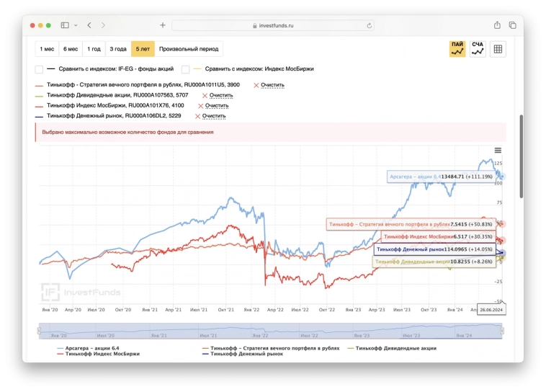Remove Тинькофф Индекс МосБиржи with X

pos(200,106)
